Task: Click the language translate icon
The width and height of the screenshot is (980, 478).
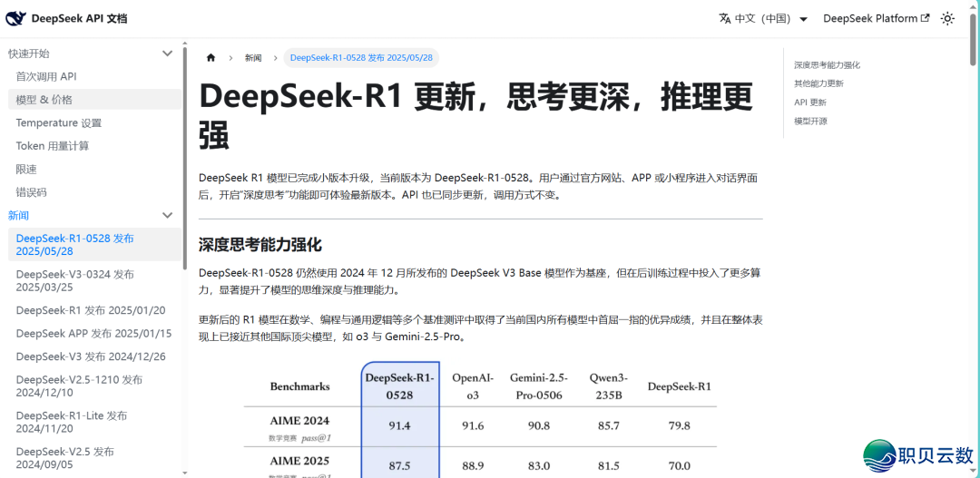Action: pyautogui.click(x=725, y=19)
